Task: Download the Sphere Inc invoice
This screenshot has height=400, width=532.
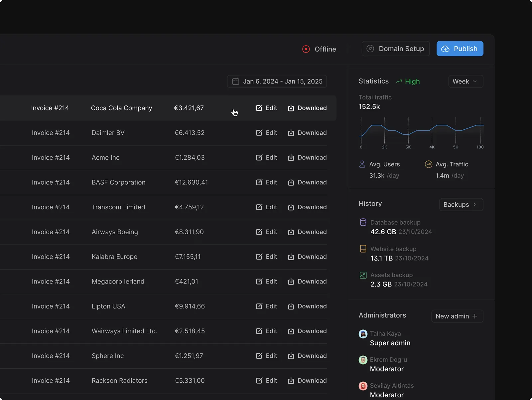Action: 307,356
